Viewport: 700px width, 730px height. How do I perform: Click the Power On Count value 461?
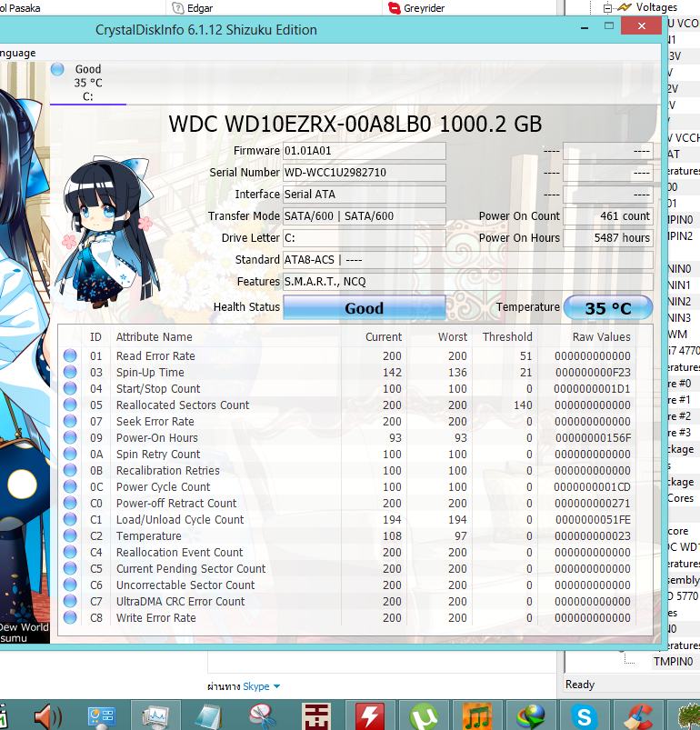(608, 216)
